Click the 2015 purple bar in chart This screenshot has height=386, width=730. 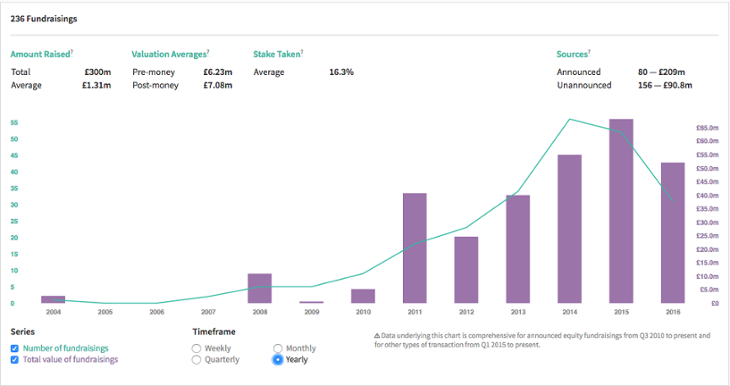coord(621,211)
